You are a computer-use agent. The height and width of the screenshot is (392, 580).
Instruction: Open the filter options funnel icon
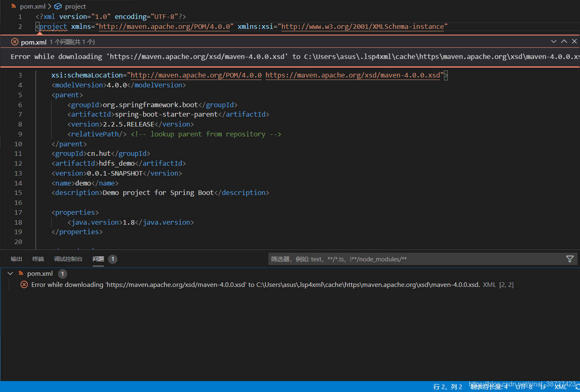point(570,259)
